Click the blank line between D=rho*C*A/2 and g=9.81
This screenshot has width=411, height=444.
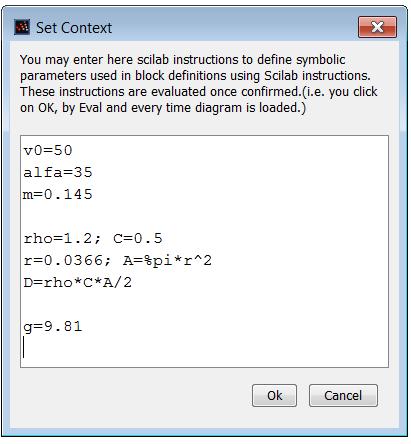204,304
